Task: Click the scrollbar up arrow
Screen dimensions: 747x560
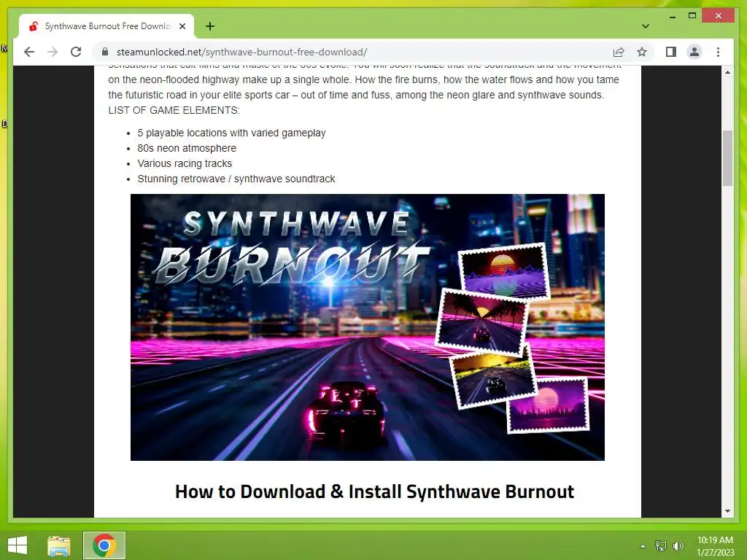Action: (727, 72)
